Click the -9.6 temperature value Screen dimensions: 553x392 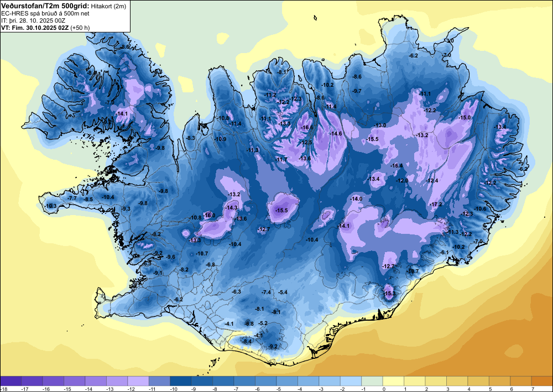pyautogui.click(x=171, y=257)
